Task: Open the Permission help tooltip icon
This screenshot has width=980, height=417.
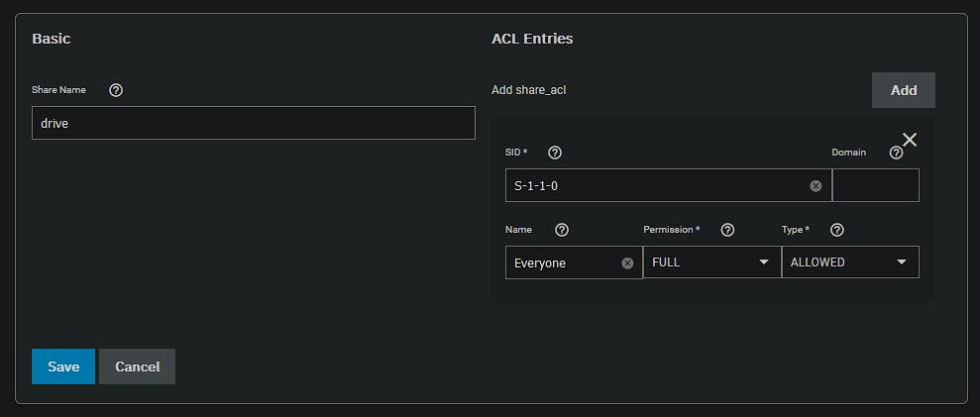Action: 727,230
